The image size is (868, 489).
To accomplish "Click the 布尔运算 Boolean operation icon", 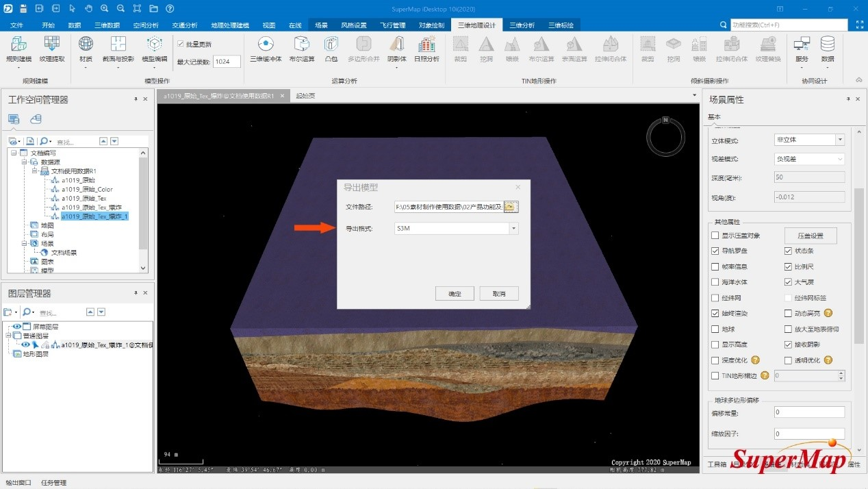I will pyautogui.click(x=301, y=49).
